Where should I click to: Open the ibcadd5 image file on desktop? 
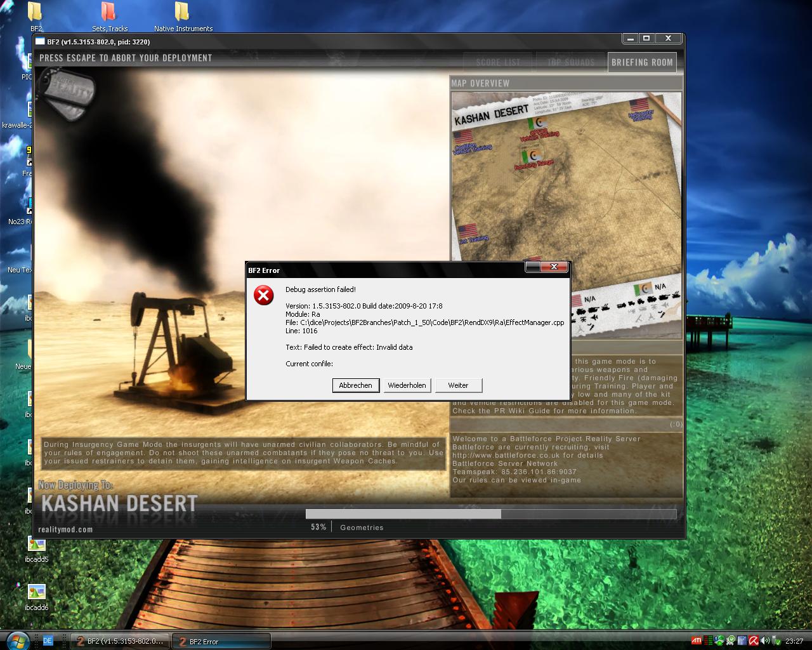pos(36,545)
